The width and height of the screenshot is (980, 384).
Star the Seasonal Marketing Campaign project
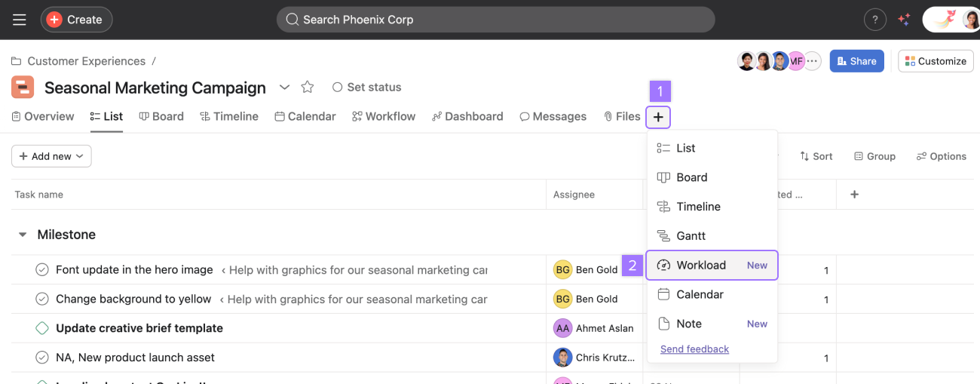pyautogui.click(x=308, y=88)
